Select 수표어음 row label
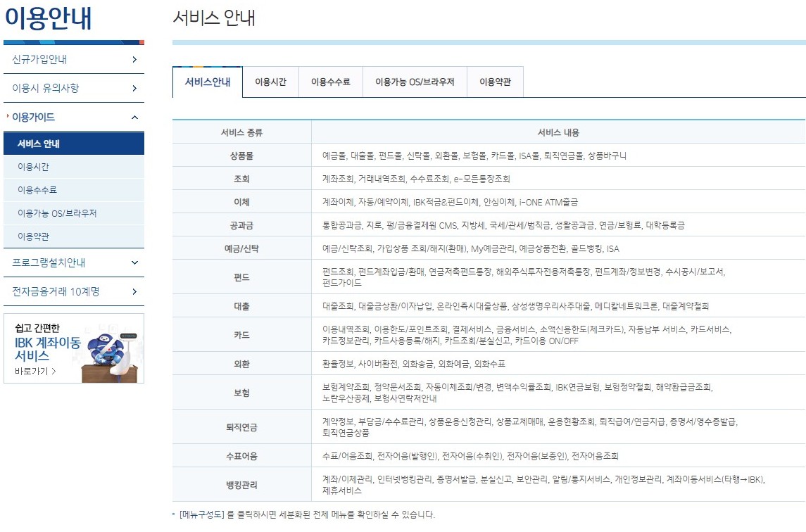This screenshot has height=532, width=806. [241, 456]
